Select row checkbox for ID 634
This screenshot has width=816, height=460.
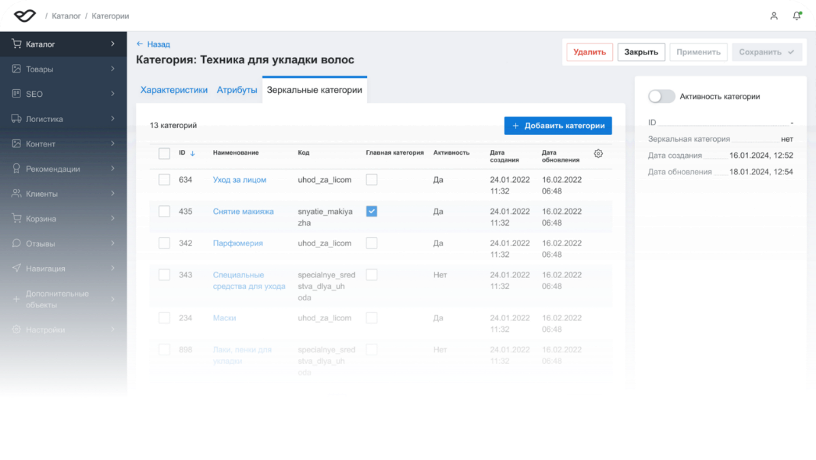click(x=164, y=180)
